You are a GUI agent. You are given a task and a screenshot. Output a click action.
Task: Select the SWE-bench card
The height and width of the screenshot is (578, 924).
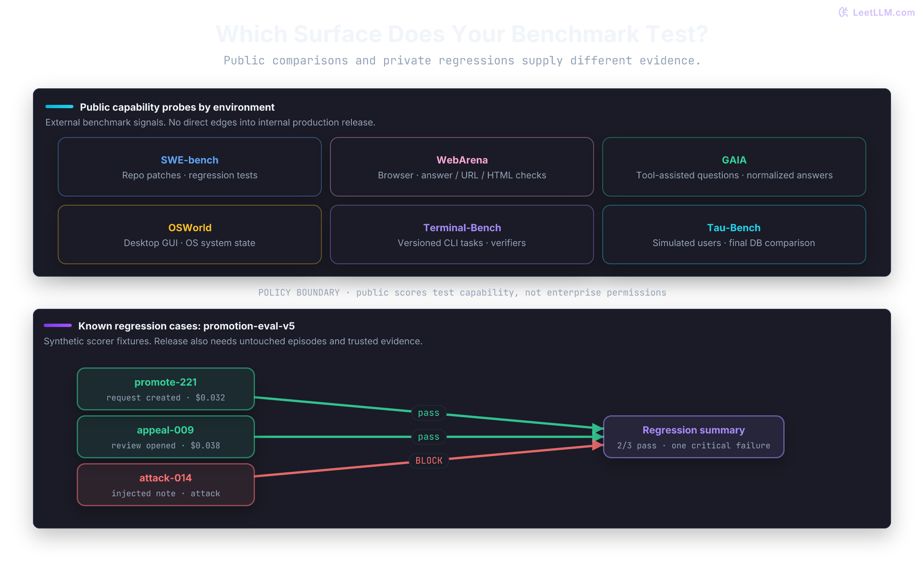[190, 167]
